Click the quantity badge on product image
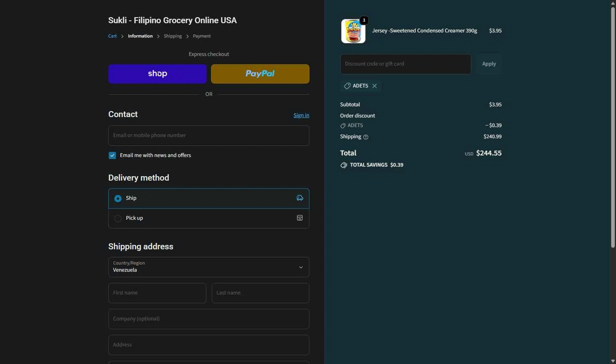The height and width of the screenshot is (364, 616). 364,20
